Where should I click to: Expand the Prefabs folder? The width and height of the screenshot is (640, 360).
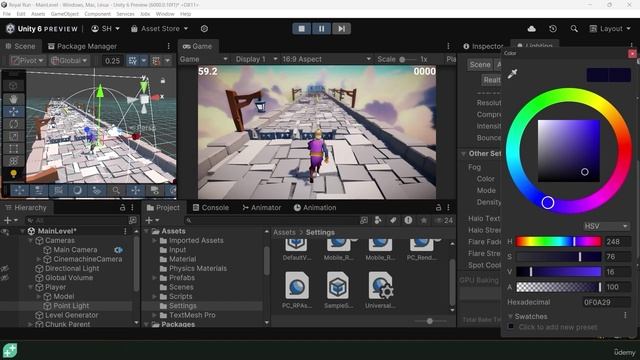[x=154, y=278]
